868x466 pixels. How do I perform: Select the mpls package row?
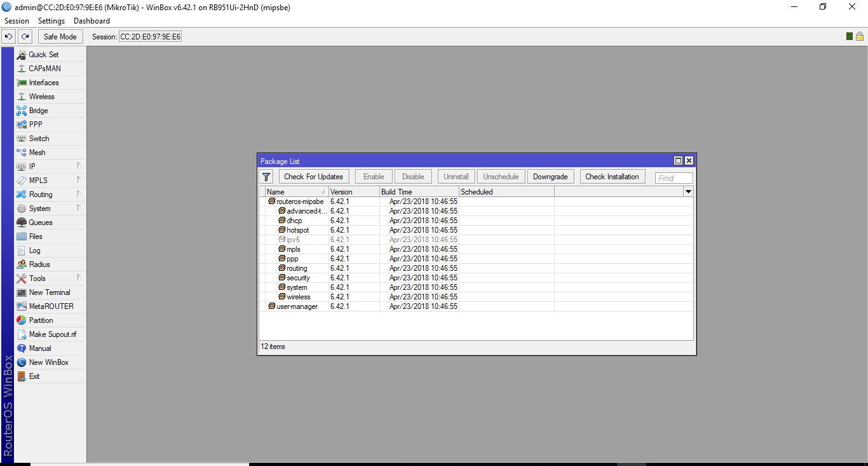(476, 249)
